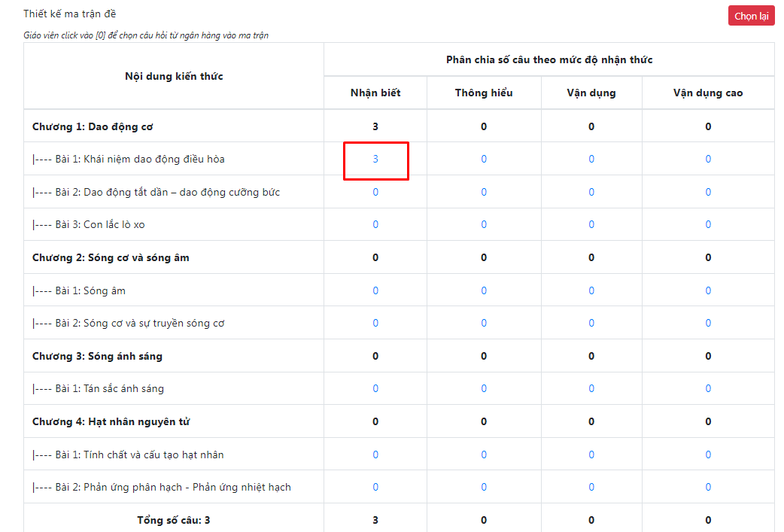Image resolution: width=784 pixels, height=532 pixels.
Task: Select Thông hiểu count for Bài 1 Khái niệm dao động điều hòa
Action: click(x=484, y=159)
